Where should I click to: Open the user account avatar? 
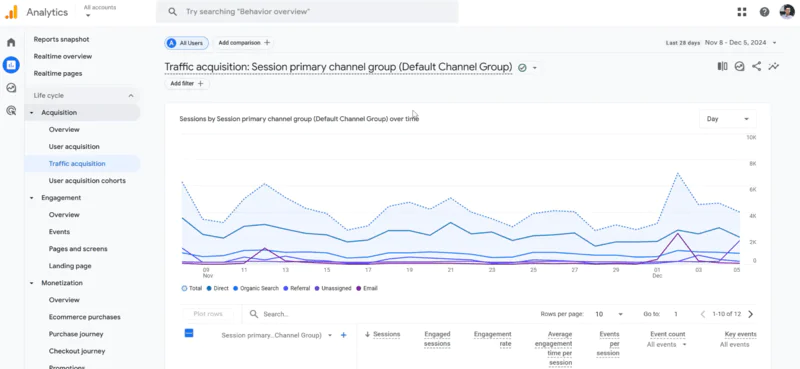coord(787,12)
